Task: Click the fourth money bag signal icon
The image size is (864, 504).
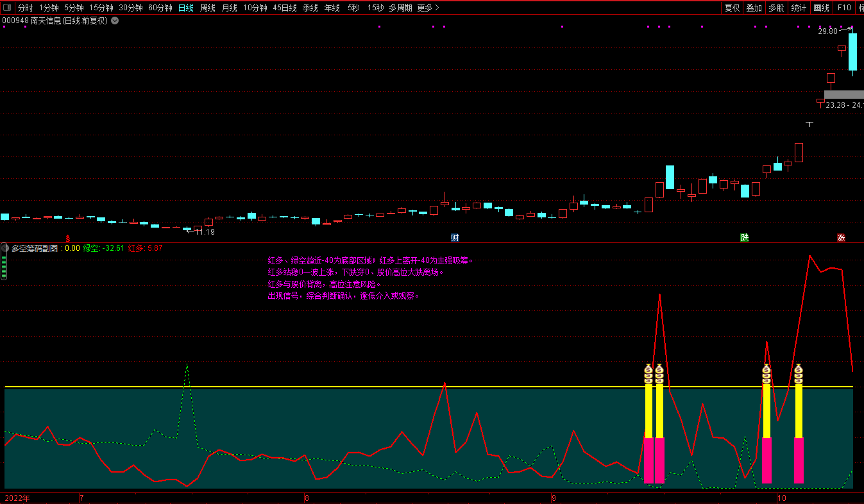Action: (x=799, y=374)
